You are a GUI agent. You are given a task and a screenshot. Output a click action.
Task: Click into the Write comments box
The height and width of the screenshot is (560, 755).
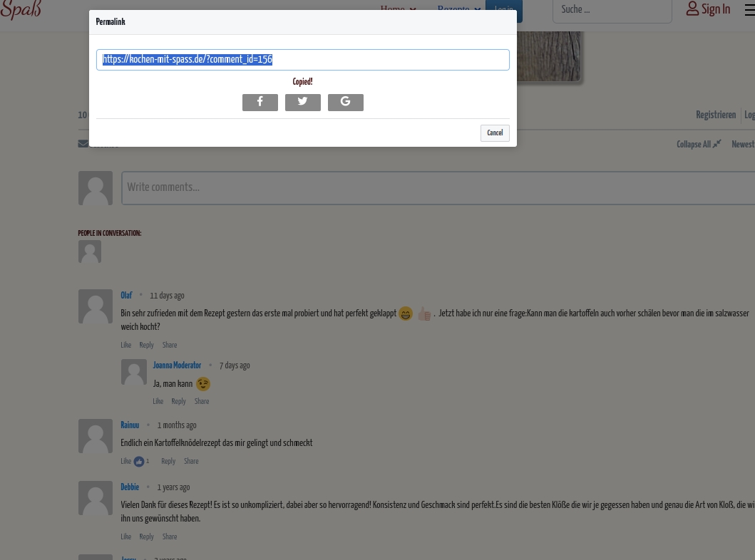click(438, 187)
